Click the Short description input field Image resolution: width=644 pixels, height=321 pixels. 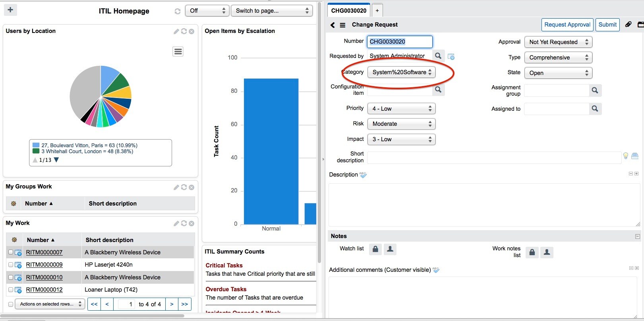point(493,158)
